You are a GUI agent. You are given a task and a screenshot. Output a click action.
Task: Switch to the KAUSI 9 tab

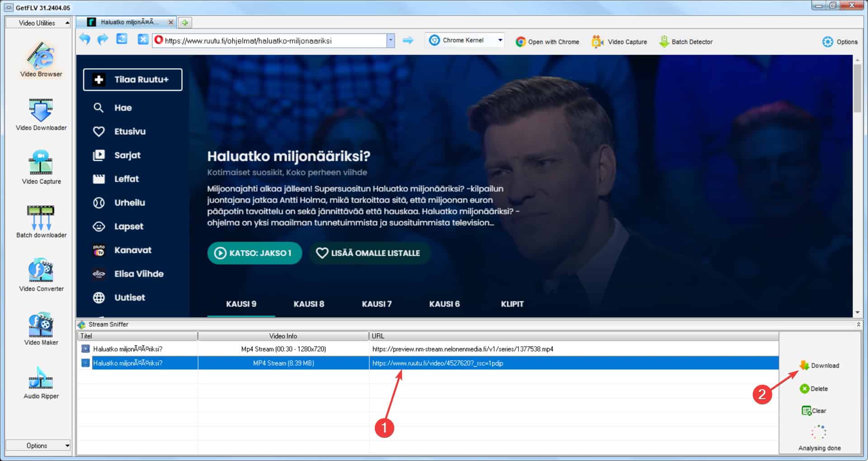241,304
